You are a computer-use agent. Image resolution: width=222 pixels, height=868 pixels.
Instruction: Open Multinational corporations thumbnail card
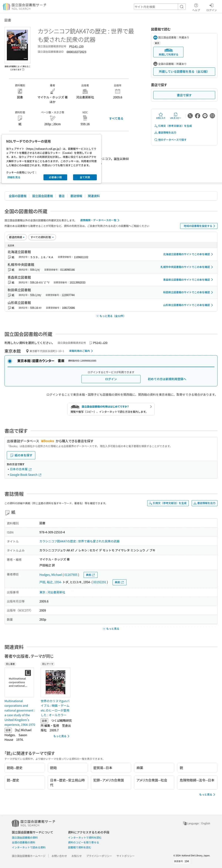pos(19,682)
